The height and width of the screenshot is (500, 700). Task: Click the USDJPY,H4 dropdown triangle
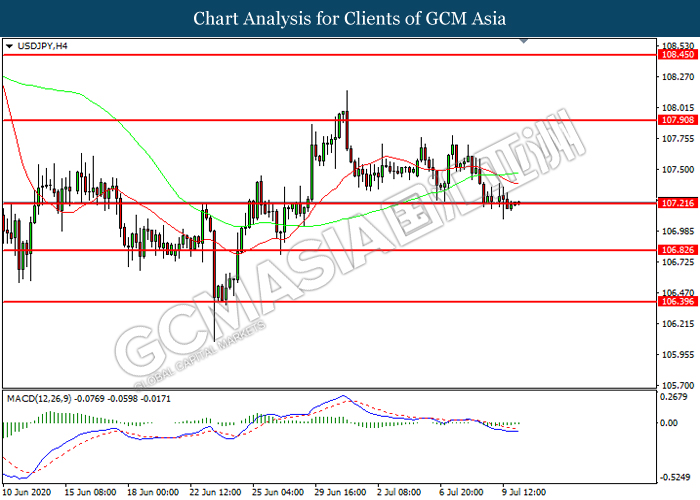click(9, 46)
